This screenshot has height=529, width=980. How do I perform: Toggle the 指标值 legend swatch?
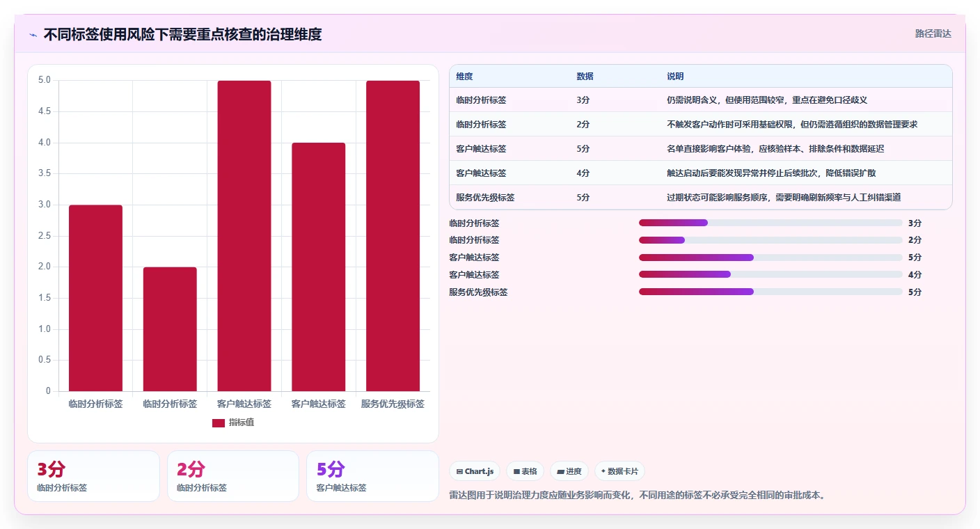click(219, 423)
